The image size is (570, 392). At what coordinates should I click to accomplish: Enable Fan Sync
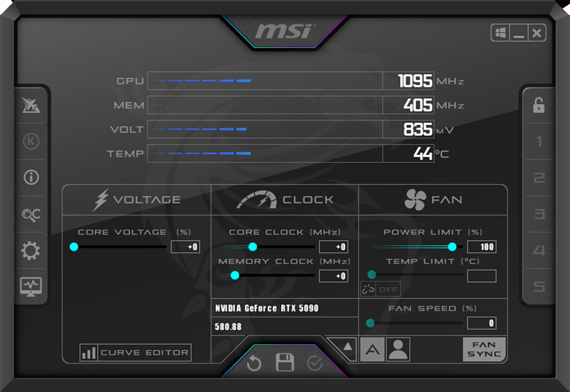(x=483, y=350)
